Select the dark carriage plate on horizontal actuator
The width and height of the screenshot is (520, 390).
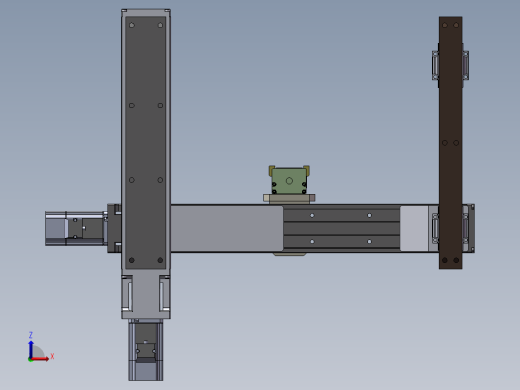coord(341,228)
